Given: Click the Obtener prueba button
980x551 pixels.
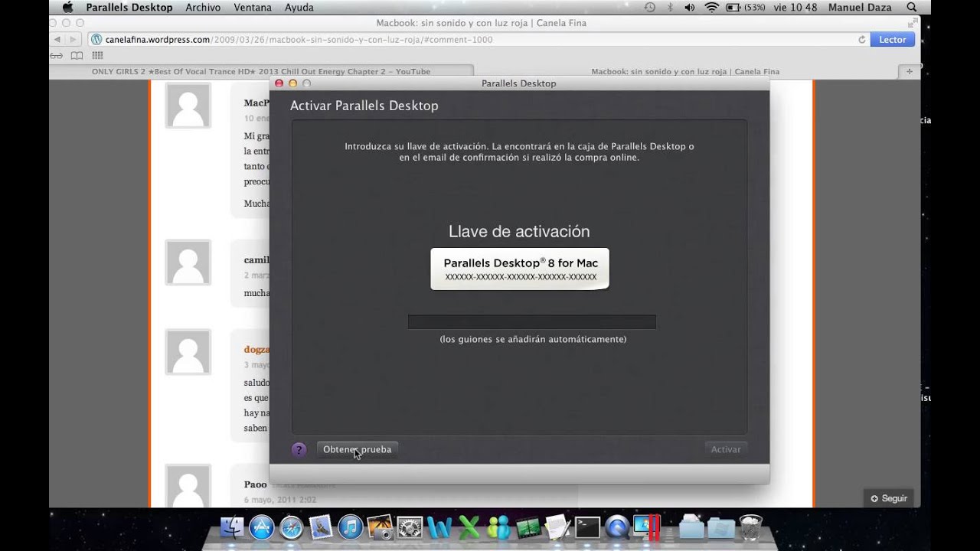Looking at the screenshot, I should point(357,450).
